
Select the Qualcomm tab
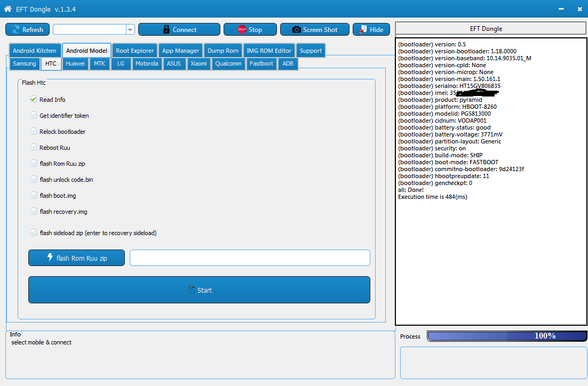click(x=228, y=63)
